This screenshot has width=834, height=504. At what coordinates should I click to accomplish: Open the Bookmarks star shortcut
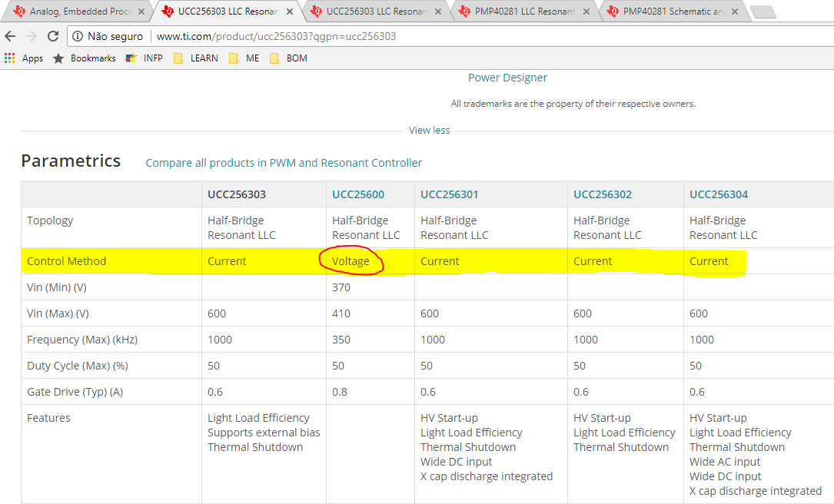pyautogui.click(x=58, y=58)
